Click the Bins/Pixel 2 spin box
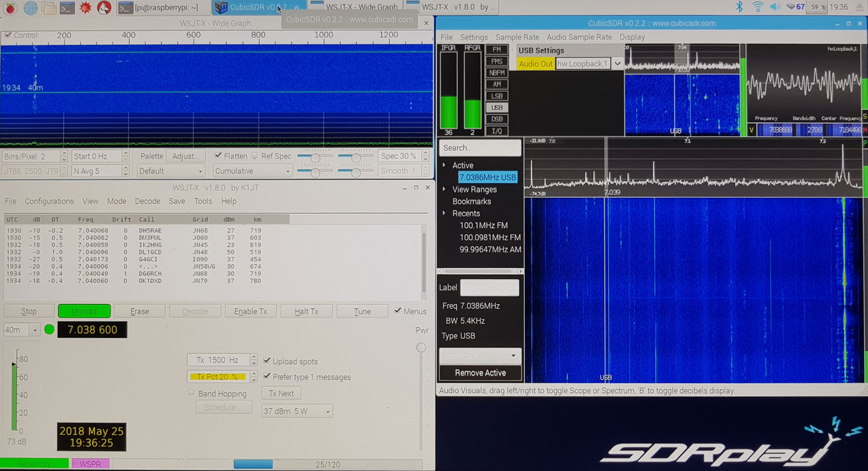The width and height of the screenshot is (868, 471). [x=35, y=156]
